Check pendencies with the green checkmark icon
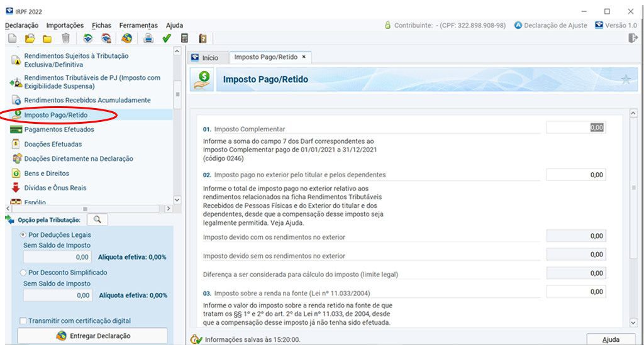 tap(166, 38)
